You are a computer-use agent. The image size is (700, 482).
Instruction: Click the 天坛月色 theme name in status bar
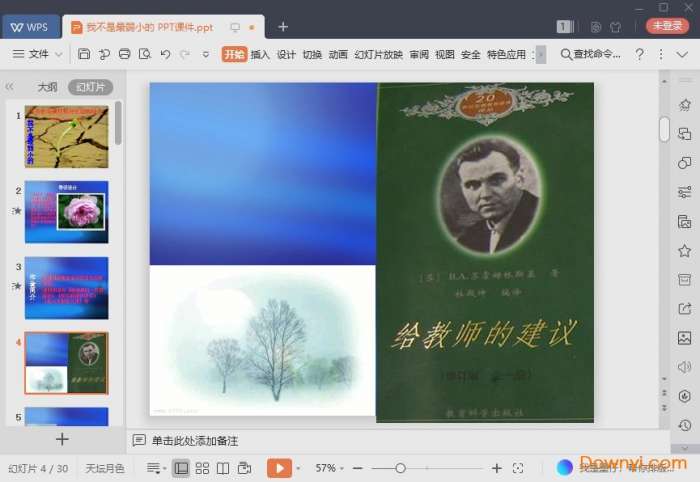[x=105, y=468]
